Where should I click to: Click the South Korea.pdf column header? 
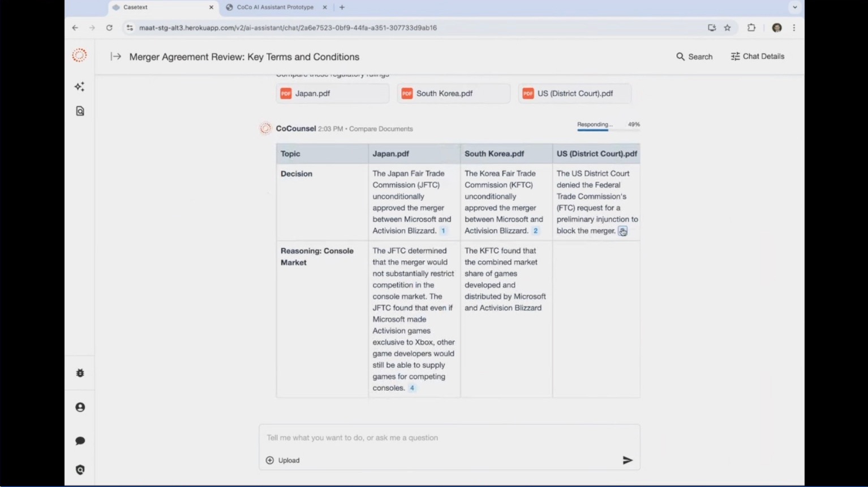coord(506,154)
